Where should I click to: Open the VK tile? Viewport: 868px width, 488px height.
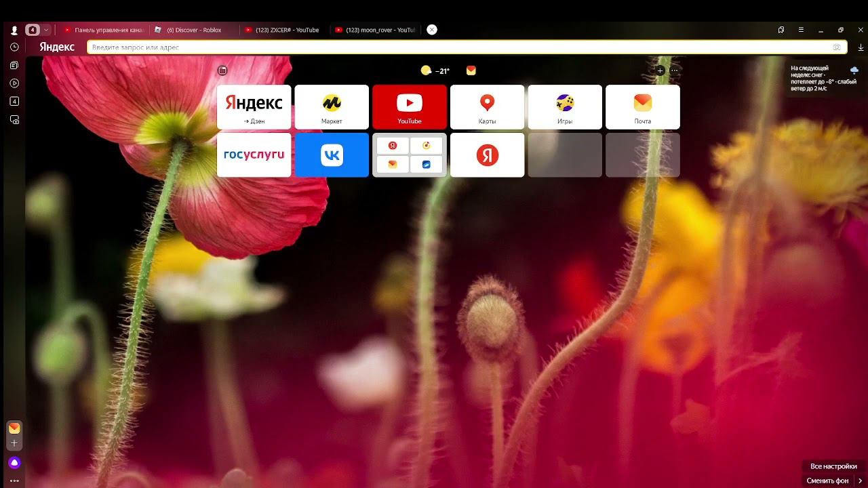click(x=332, y=155)
